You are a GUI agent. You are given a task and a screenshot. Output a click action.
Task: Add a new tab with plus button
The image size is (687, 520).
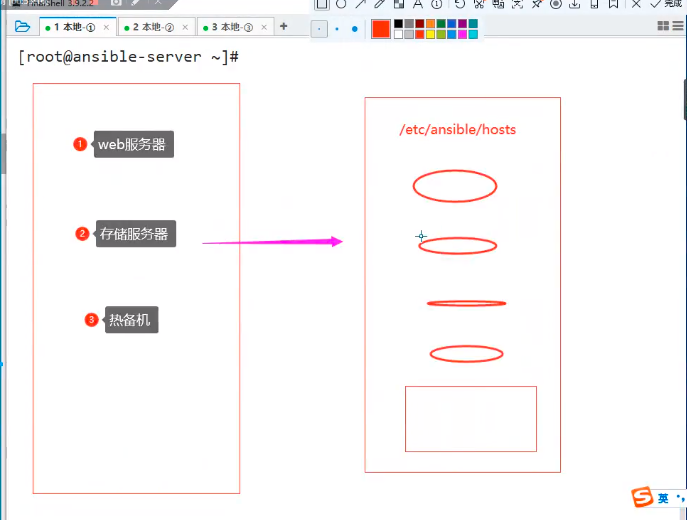283,26
